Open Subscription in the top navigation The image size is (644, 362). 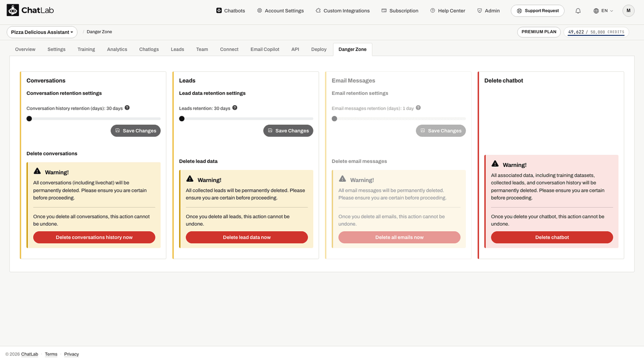click(x=400, y=11)
